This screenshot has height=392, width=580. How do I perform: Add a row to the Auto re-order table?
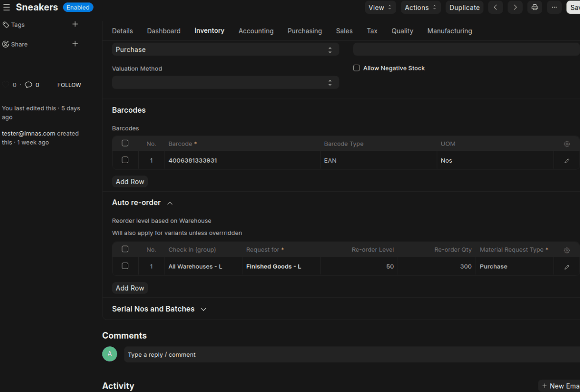pyautogui.click(x=129, y=288)
